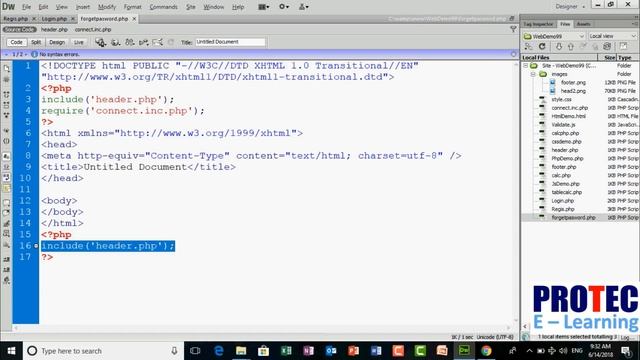Screen dimensions: 640x360
Task: Click the Get files down-arrow icon
Action: [559, 47]
